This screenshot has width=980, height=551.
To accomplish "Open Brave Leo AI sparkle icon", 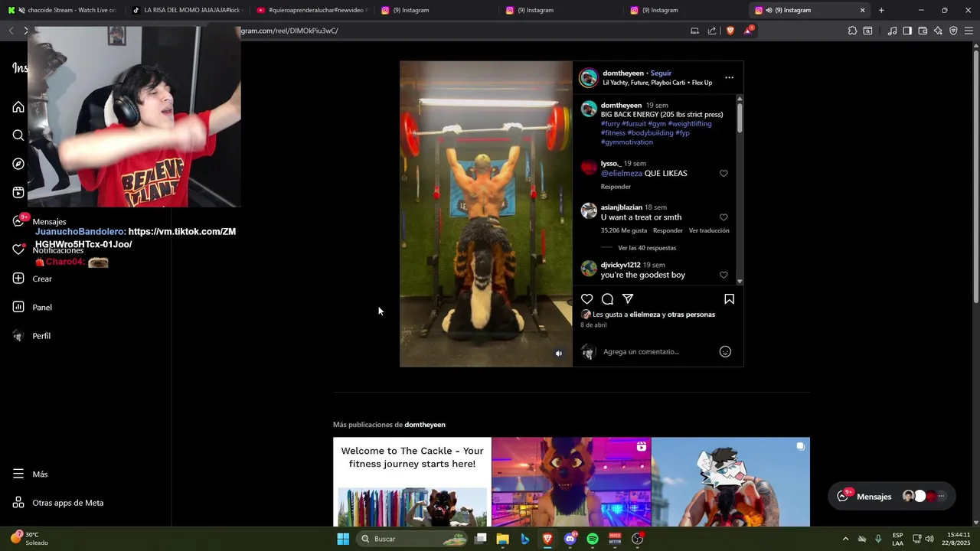I will [938, 31].
